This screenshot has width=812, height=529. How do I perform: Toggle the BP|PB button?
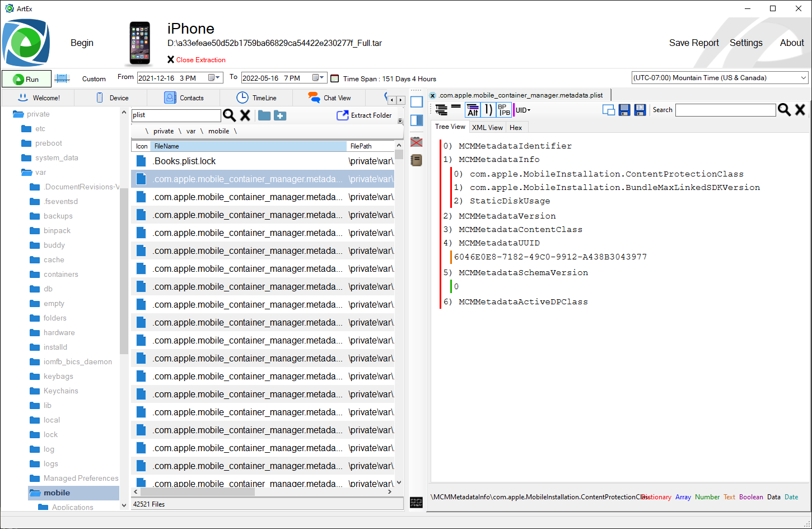click(x=504, y=110)
